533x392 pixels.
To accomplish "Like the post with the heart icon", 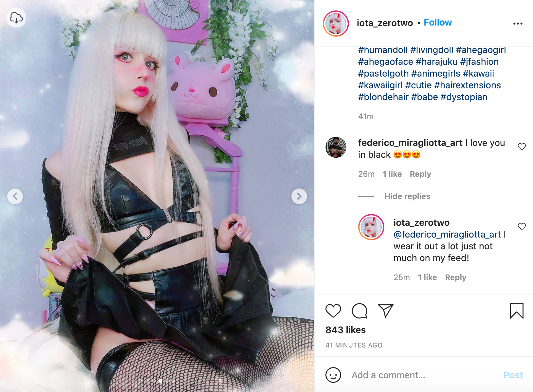I will pyautogui.click(x=333, y=311).
